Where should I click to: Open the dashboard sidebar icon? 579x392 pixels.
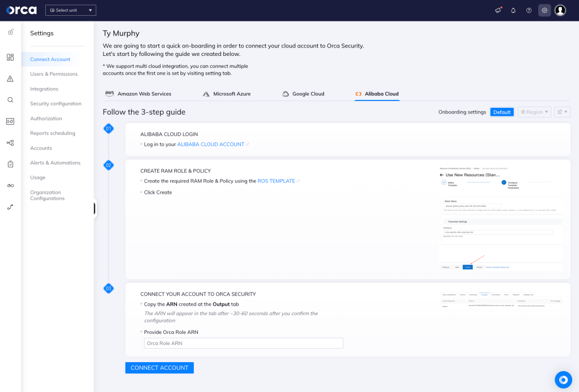(x=10, y=57)
